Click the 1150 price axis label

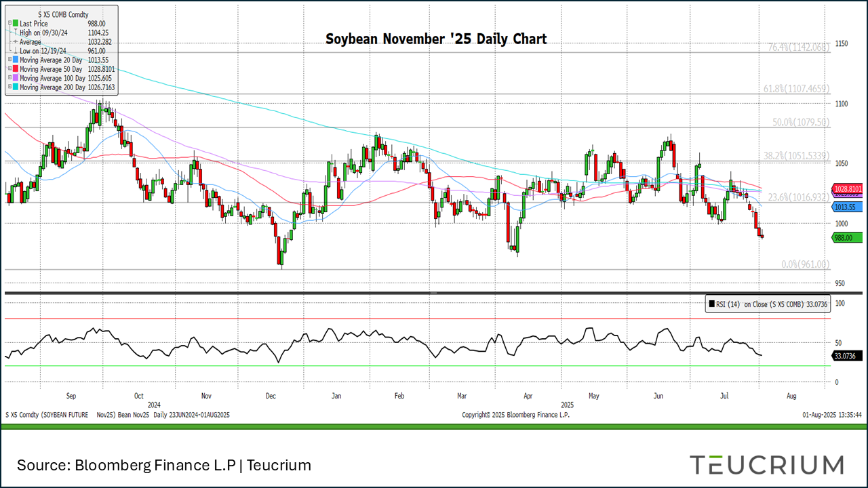[843, 43]
